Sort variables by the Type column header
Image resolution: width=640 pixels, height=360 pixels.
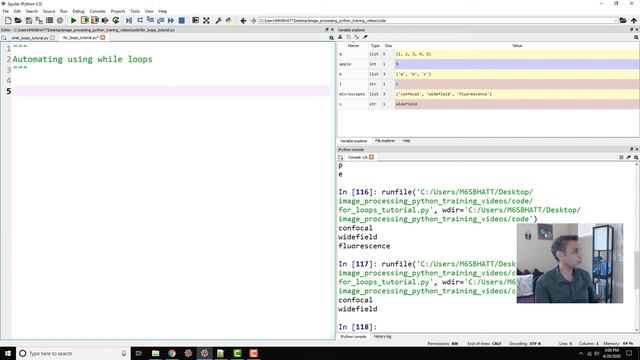point(375,46)
